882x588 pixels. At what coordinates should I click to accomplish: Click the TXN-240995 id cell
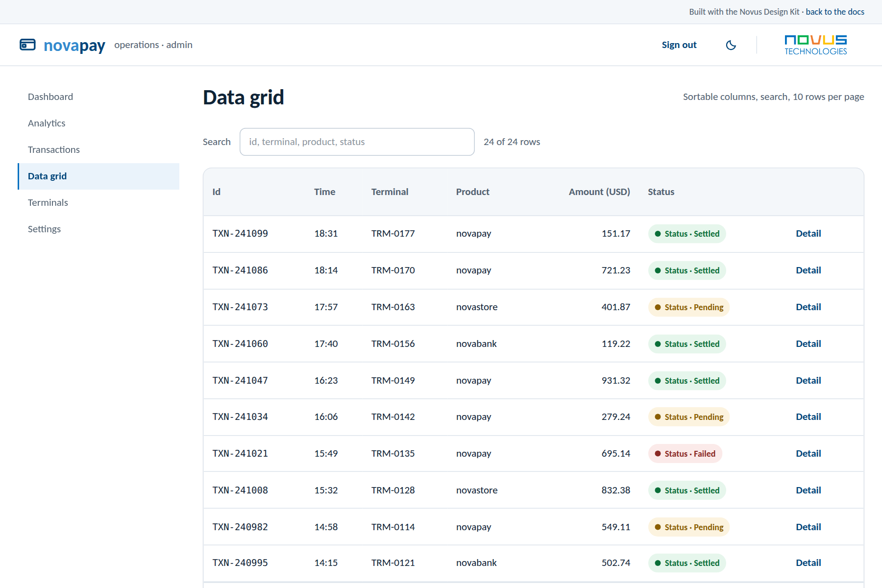pos(240,563)
